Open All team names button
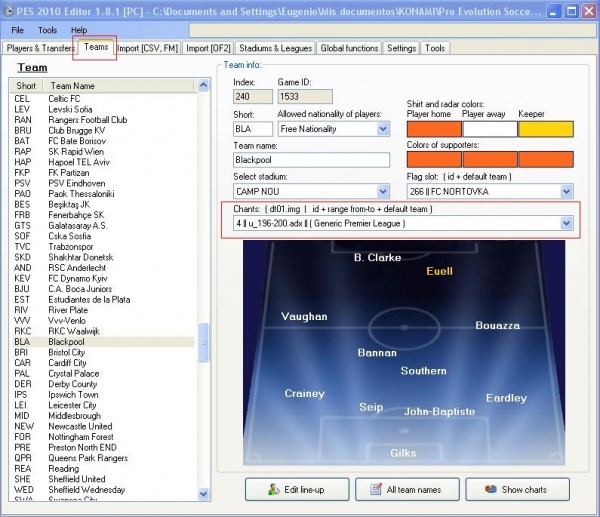The image size is (600, 517). click(407, 489)
